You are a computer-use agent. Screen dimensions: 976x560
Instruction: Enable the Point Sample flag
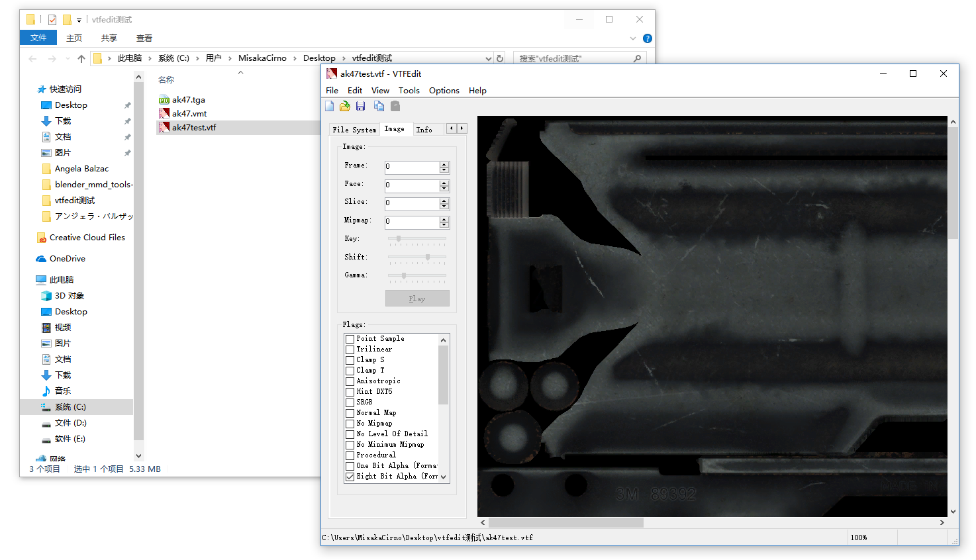click(x=350, y=339)
